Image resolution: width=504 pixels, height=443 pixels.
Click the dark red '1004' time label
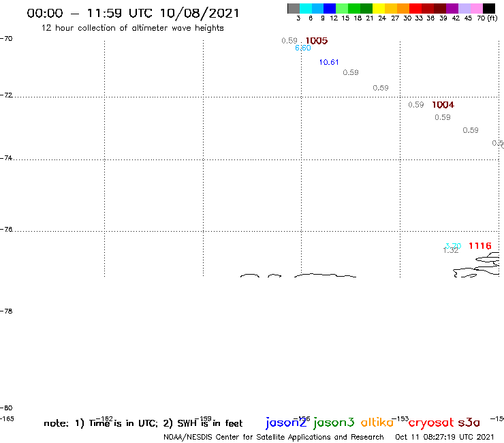pos(443,104)
